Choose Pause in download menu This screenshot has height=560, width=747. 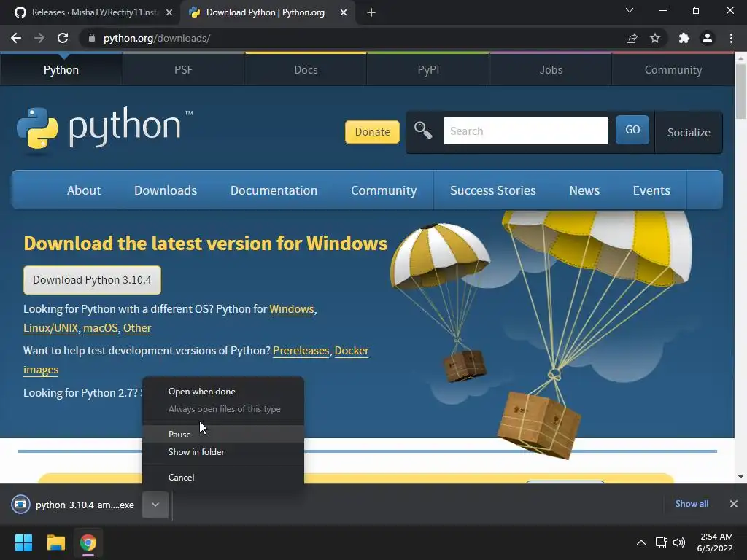tap(223, 435)
